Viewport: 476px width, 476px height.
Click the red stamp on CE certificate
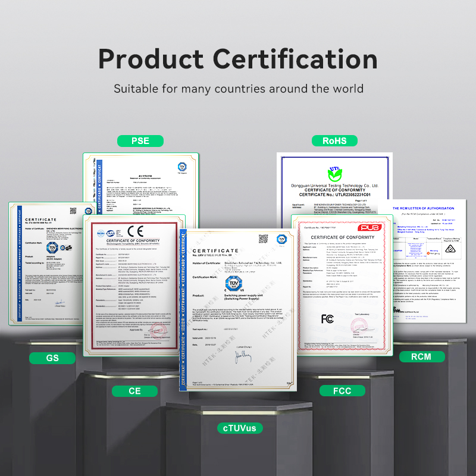click(157, 330)
